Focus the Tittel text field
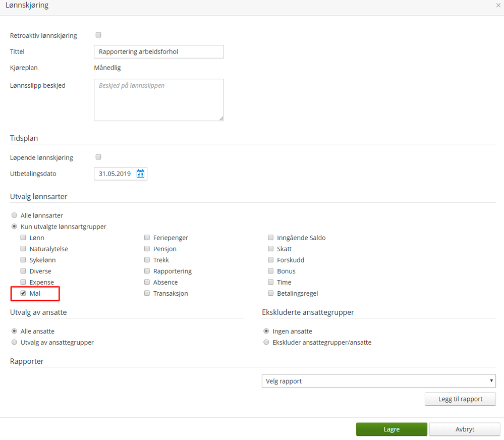 [x=158, y=51]
